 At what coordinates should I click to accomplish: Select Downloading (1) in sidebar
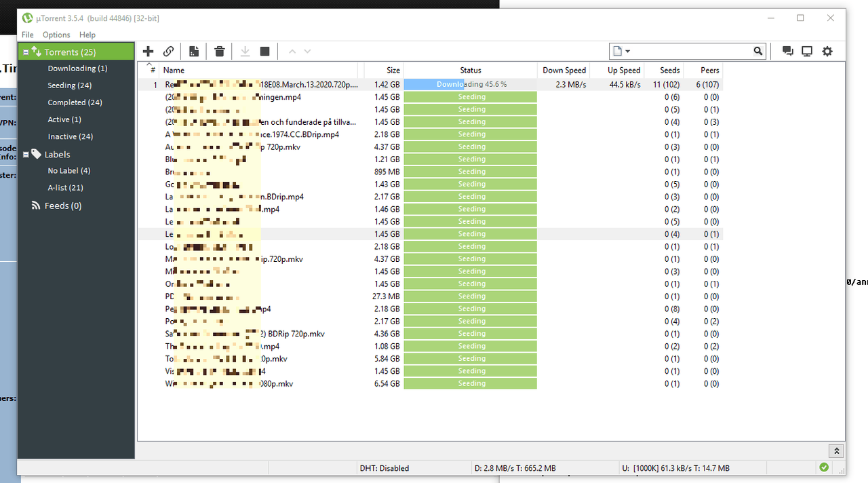point(77,69)
